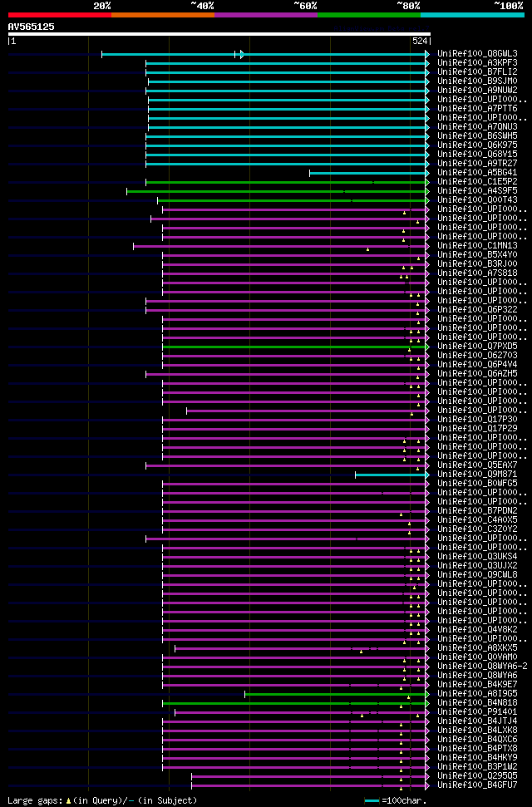Select label UniRef100_Q0VAM0
The height and width of the screenshot is (807, 532).
[477, 657]
